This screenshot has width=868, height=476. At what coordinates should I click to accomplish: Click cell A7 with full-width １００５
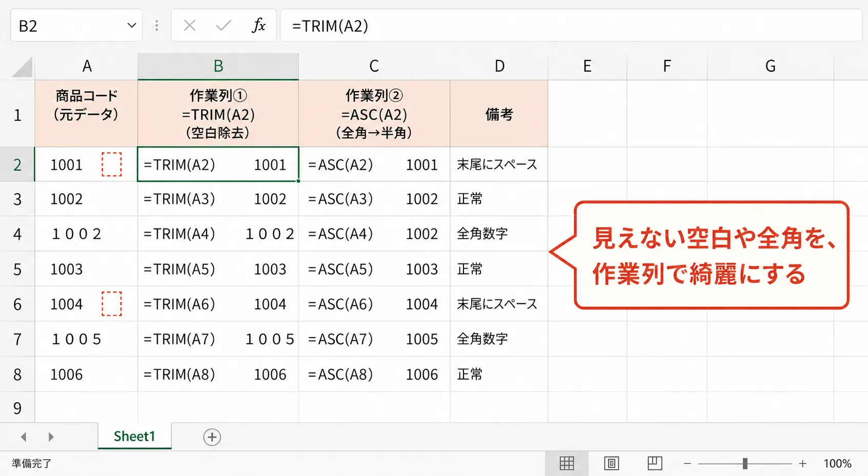point(86,339)
